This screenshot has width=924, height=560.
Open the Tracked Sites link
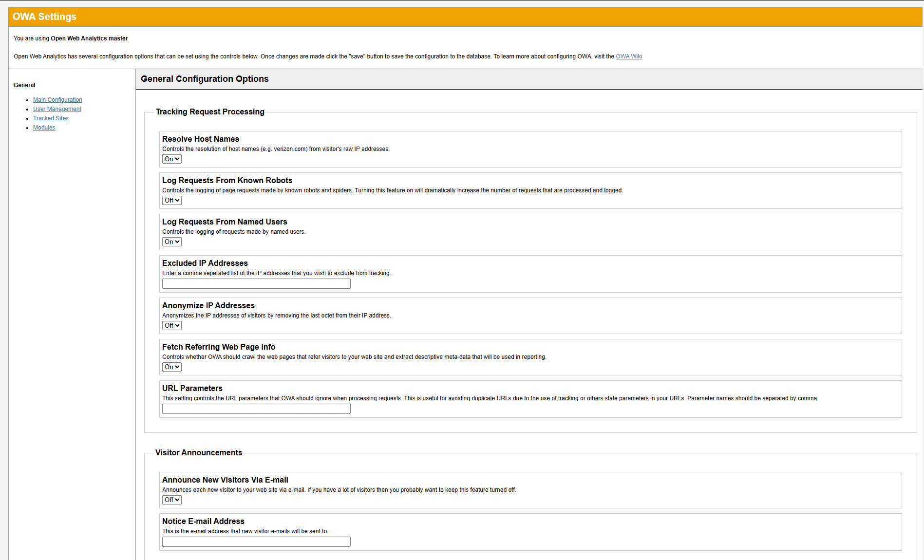[x=51, y=118]
